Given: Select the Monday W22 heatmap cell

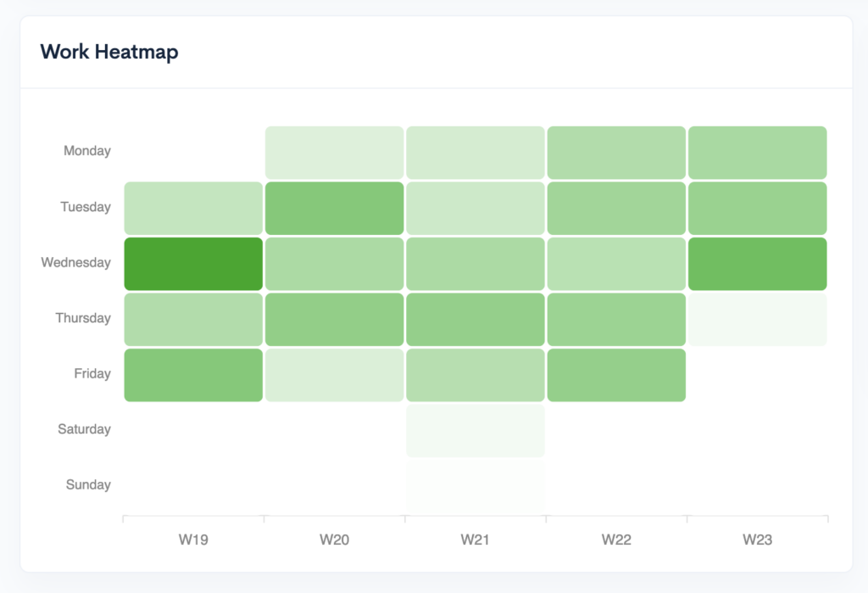Looking at the screenshot, I should [x=617, y=153].
